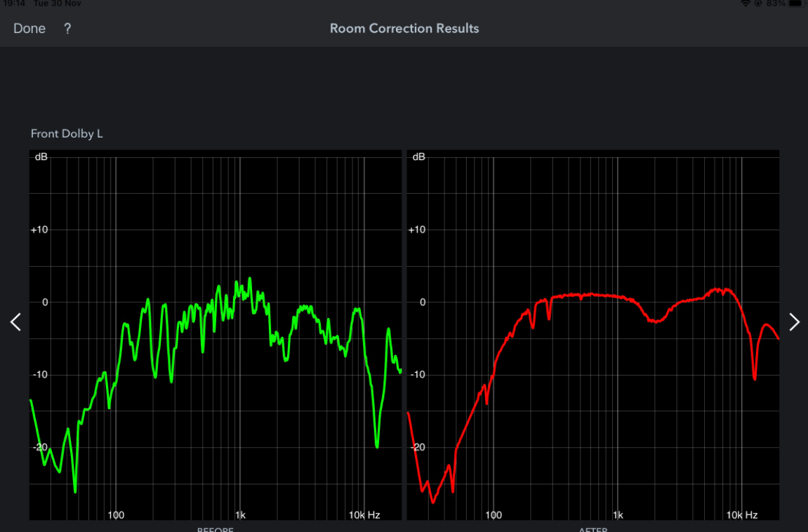The width and height of the screenshot is (808, 532).
Task: Click the Room Correction Results title
Action: coord(404,29)
